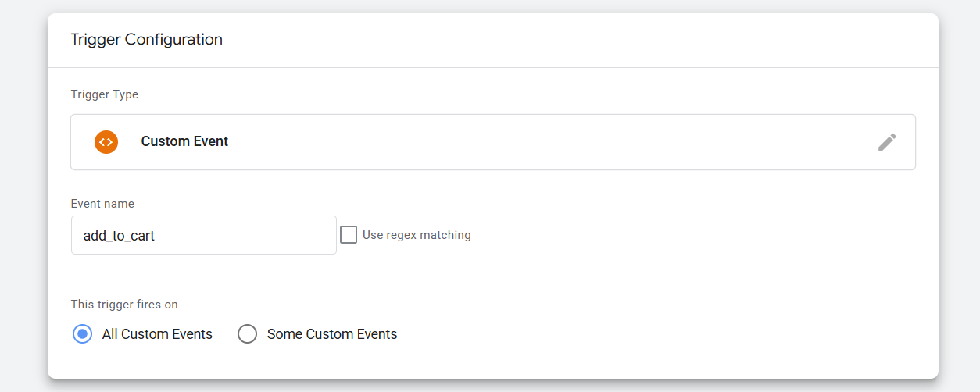980x392 pixels.
Task: Click the "Custom Event" trigger type name
Action: coord(184,142)
